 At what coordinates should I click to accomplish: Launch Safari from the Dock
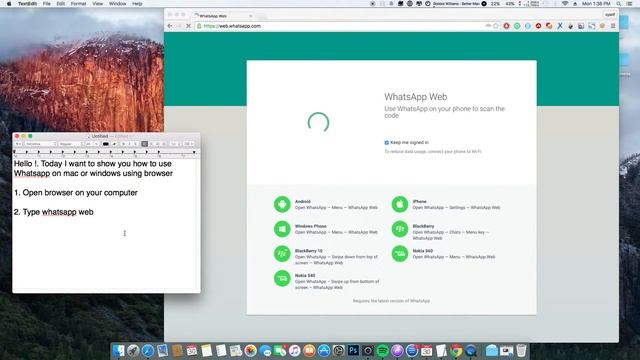148,351
